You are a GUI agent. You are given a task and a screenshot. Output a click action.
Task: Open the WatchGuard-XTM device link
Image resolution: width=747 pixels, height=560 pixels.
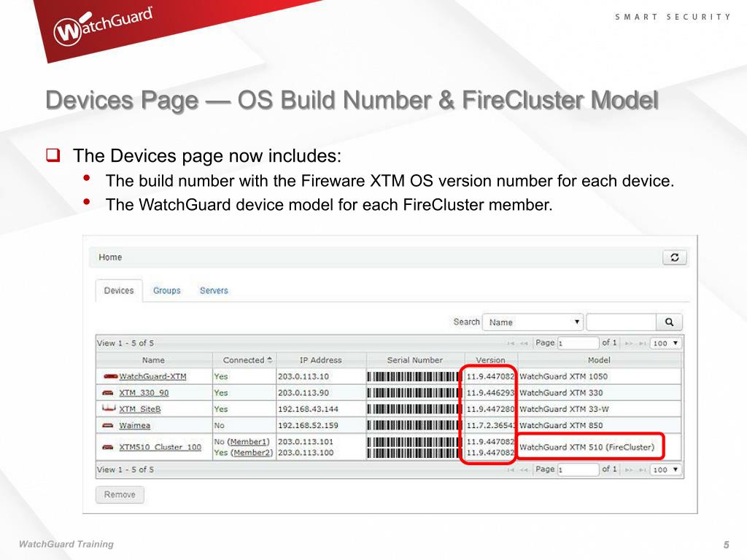pos(152,377)
